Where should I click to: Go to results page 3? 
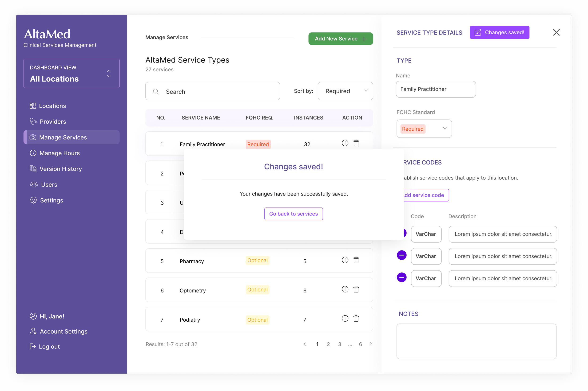coord(339,344)
